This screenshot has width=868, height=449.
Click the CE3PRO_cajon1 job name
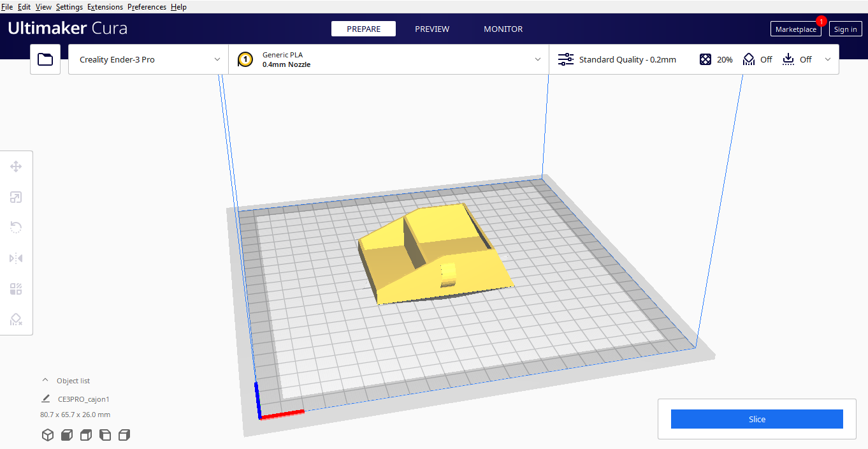(83, 399)
